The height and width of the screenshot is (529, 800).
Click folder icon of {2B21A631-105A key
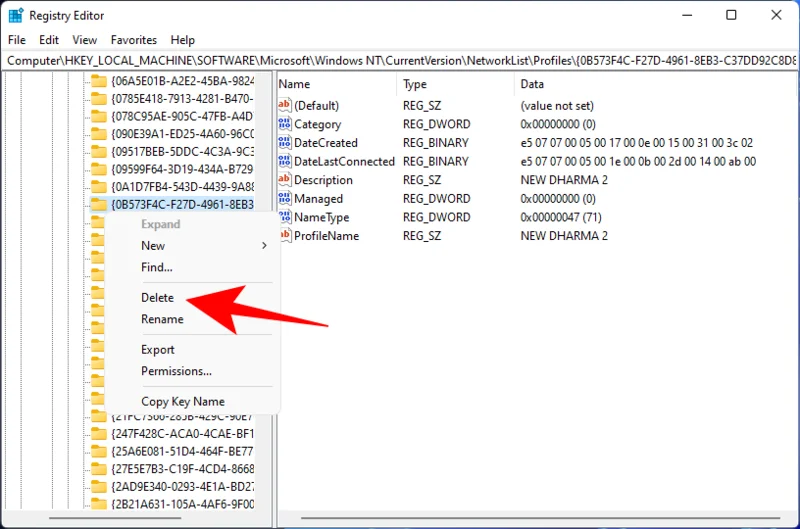98,503
